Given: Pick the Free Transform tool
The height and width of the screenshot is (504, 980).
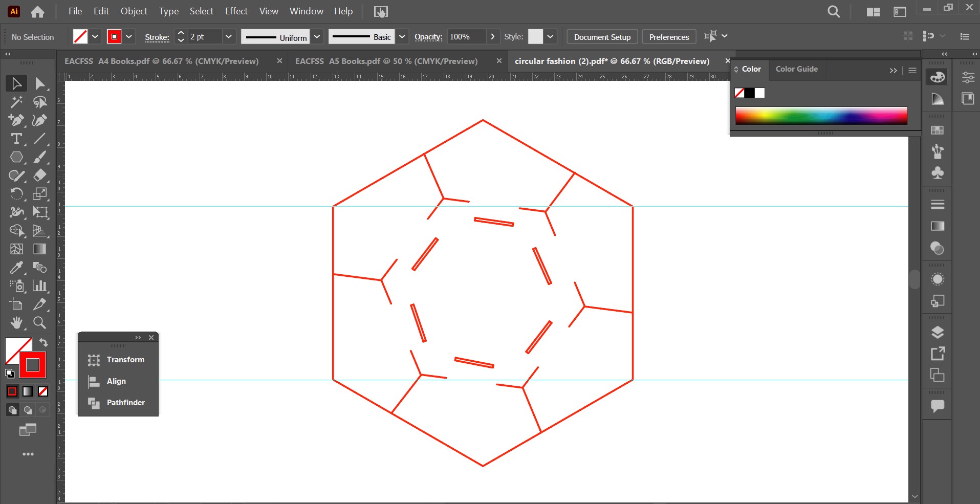Looking at the screenshot, I should (x=40, y=212).
